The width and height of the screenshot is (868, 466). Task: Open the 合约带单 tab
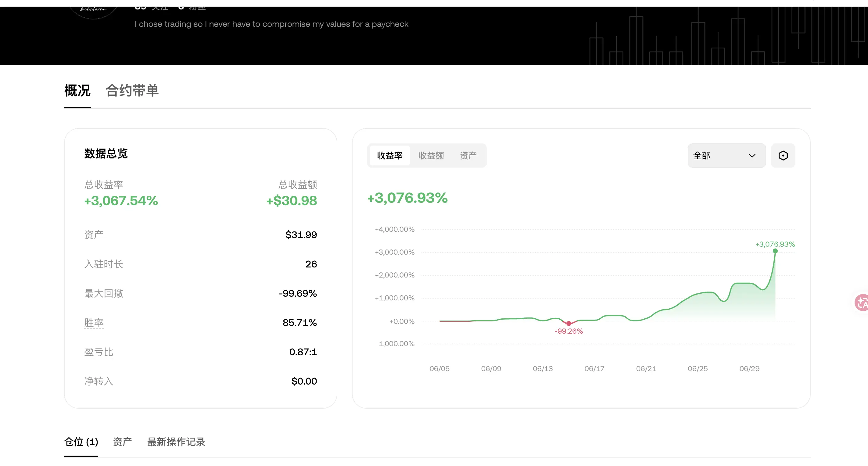132,90
